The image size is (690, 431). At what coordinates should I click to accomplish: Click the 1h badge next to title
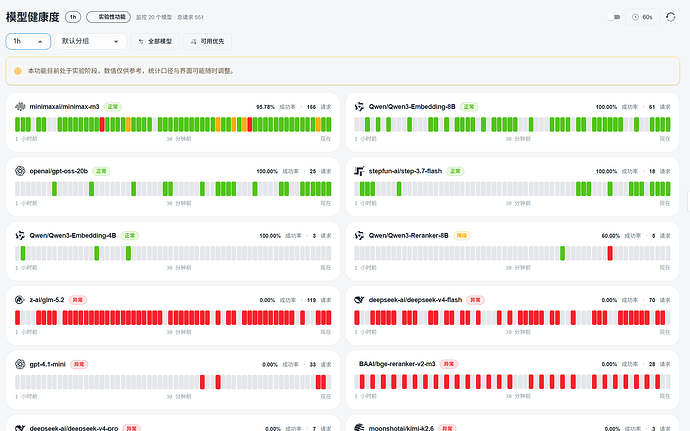(73, 17)
